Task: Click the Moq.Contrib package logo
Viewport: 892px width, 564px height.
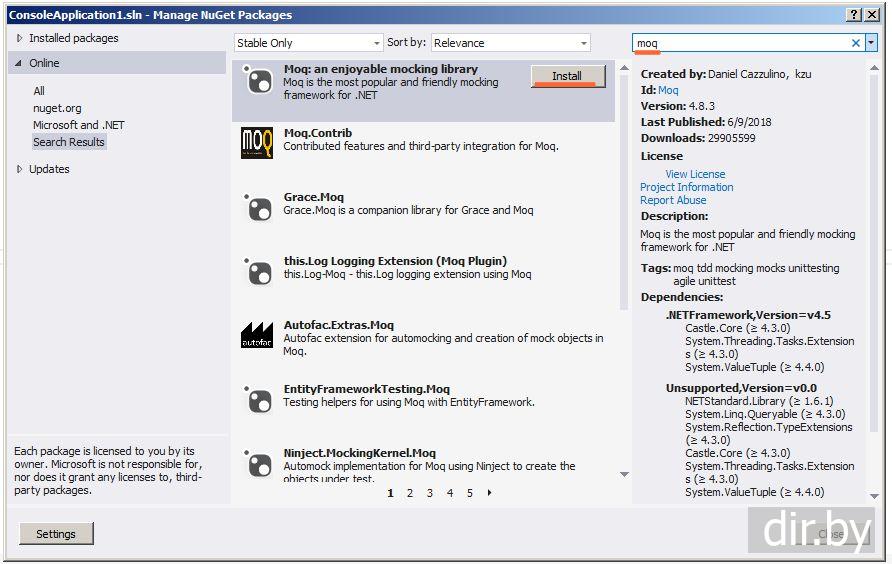Action: coord(257,143)
